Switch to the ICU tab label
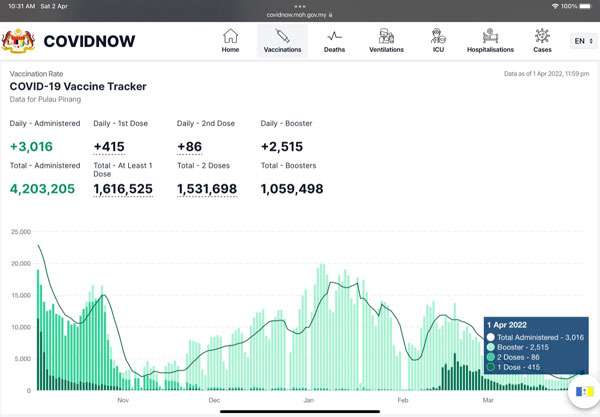The image size is (600, 417). (438, 49)
